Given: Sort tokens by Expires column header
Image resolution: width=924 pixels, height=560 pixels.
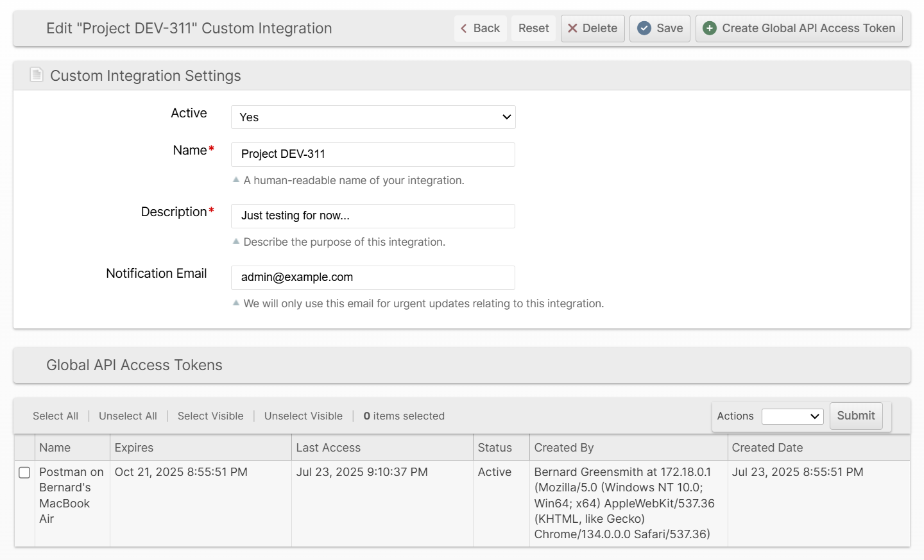Looking at the screenshot, I should [134, 448].
